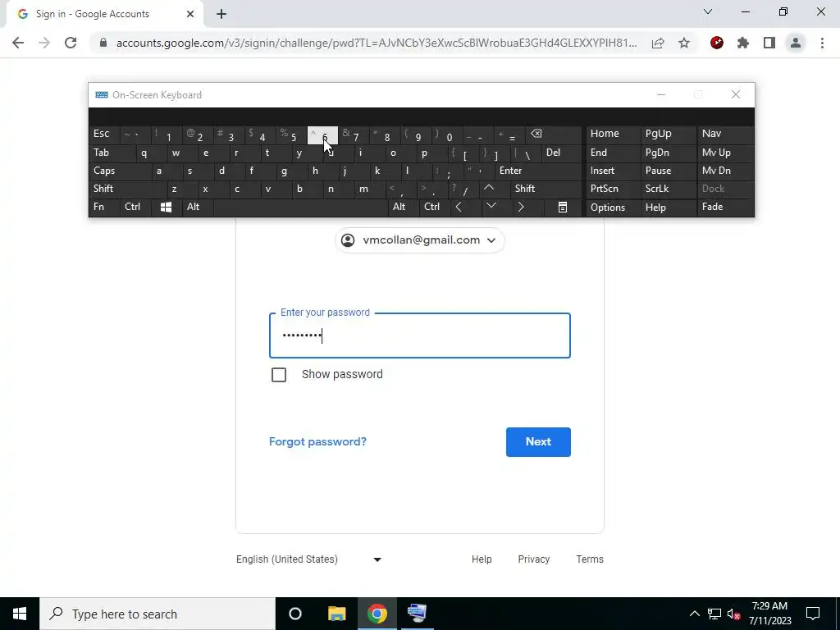
Task: Open the Forgot password? link
Action: (x=317, y=442)
